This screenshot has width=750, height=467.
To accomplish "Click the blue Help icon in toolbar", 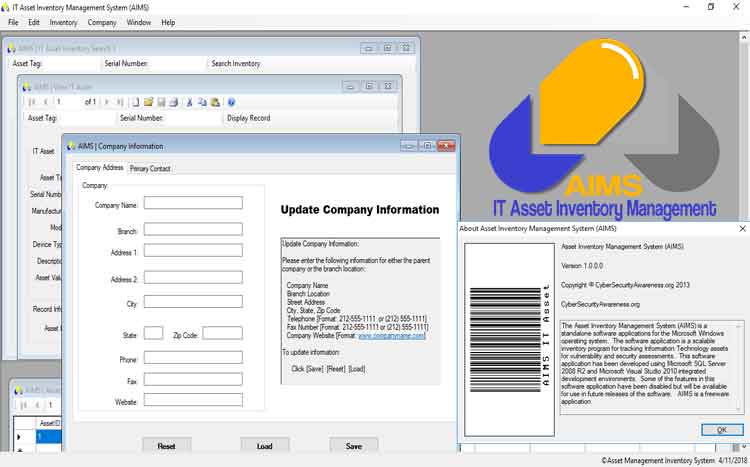I will (x=231, y=102).
